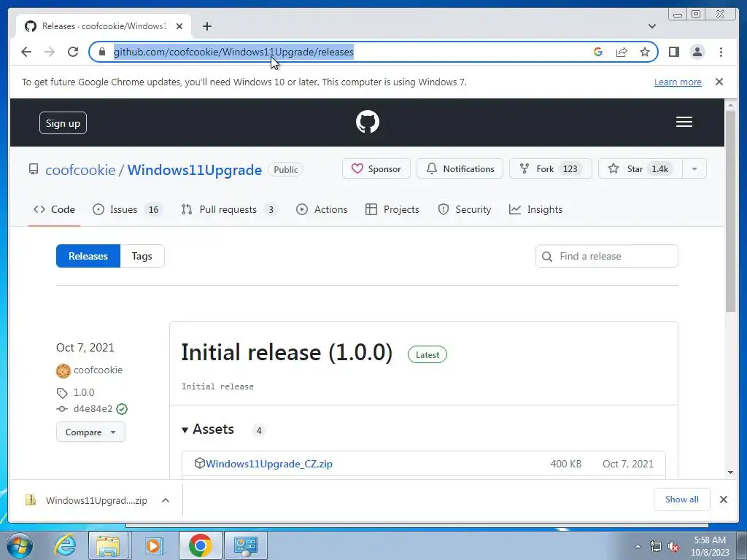747x560 pixels.
Task: Close the downloads bar
Action: coord(724,499)
